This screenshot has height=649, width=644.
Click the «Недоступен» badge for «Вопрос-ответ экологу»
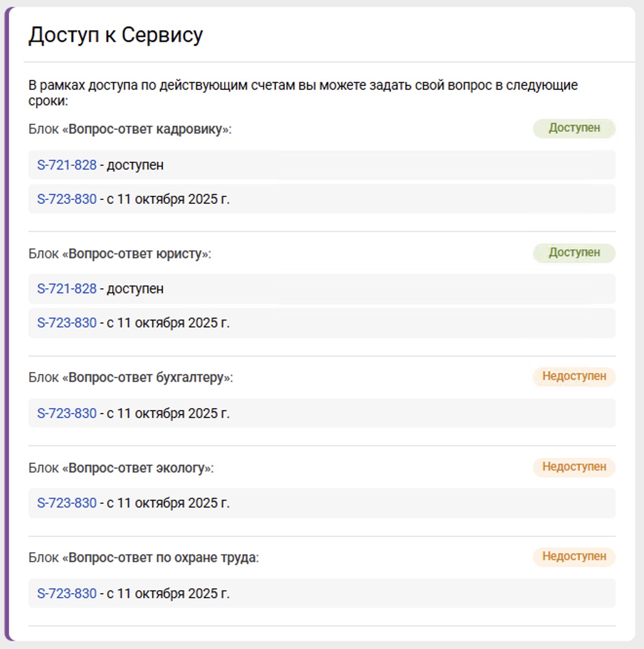574,467
